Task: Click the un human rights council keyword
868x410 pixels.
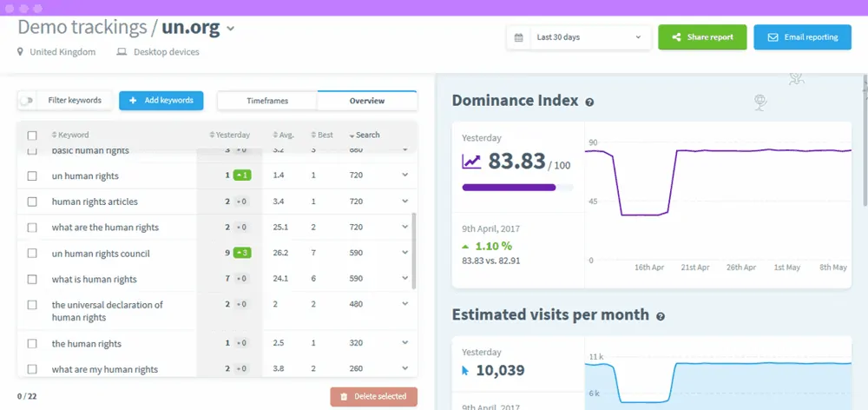Action: [x=101, y=253]
